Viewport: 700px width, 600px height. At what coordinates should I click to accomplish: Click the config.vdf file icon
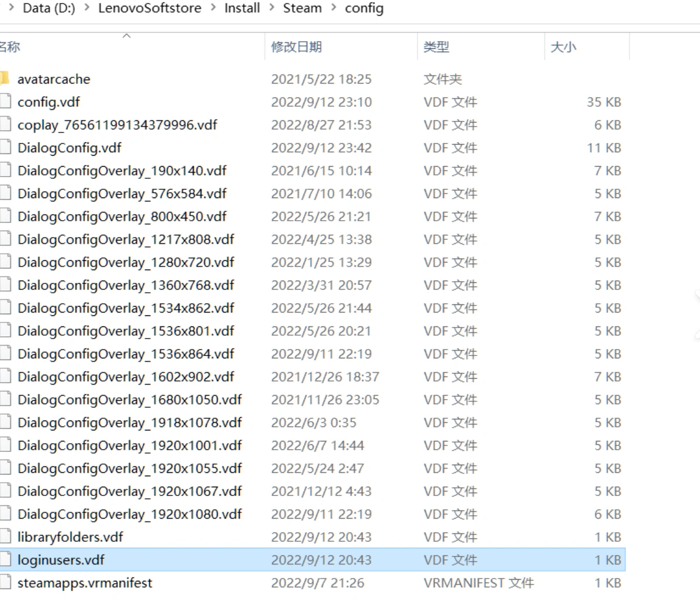coord(5,102)
